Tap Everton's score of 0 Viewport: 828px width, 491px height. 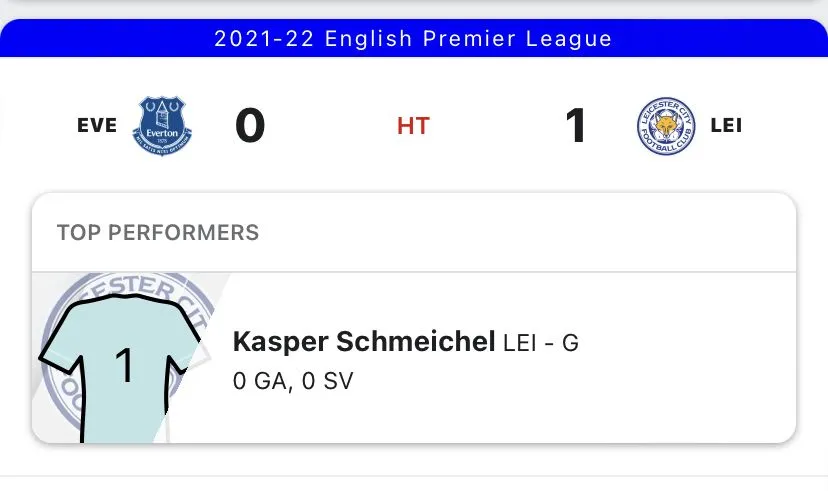pos(250,127)
